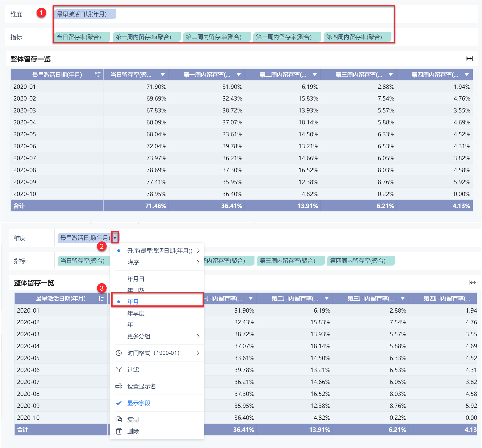Choose 年季度 from the context menu
This screenshot has height=448, width=482.
136,313
